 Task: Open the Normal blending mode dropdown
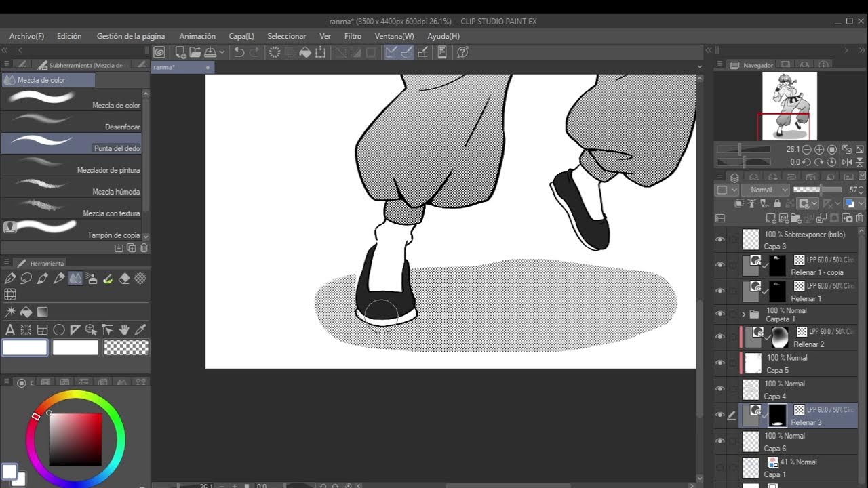point(766,190)
